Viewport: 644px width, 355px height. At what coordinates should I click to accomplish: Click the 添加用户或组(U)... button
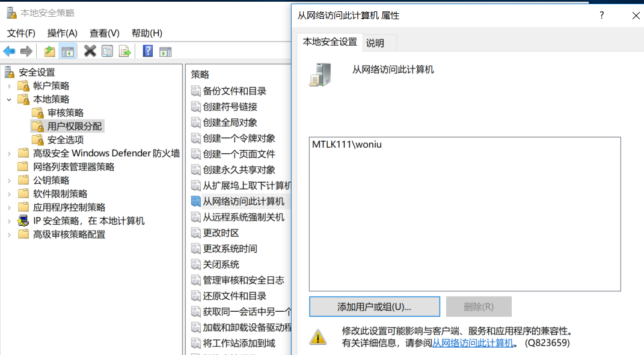[x=374, y=306]
